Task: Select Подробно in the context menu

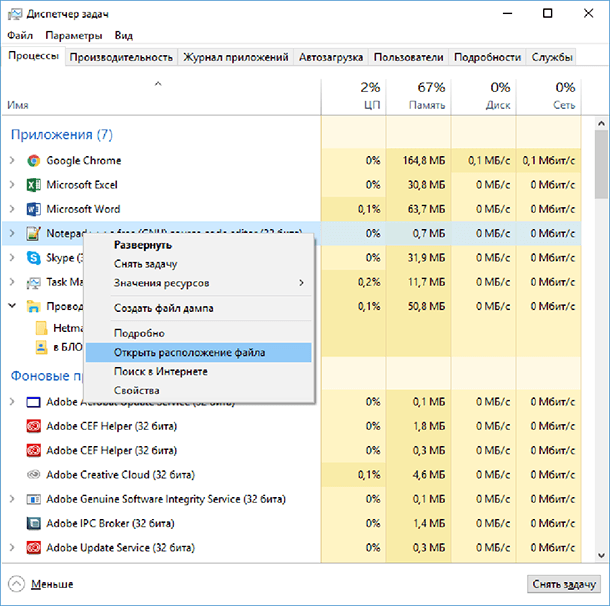Action: tap(198, 333)
